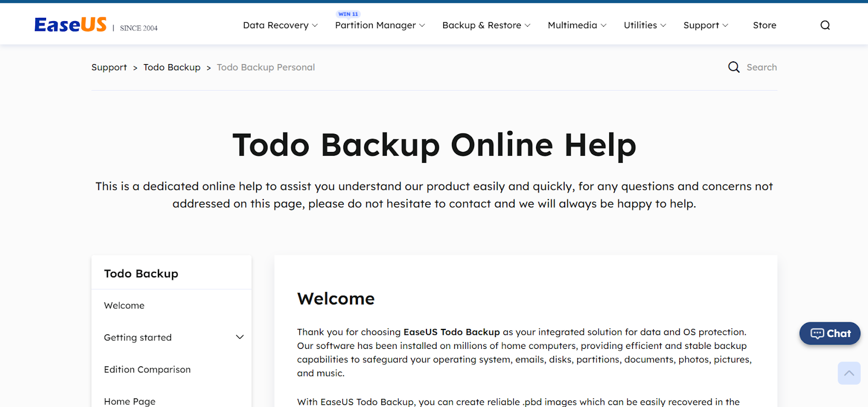The height and width of the screenshot is (407, 868).
Task: Click the Support breadcrumb link
Action: pos(109,67)
